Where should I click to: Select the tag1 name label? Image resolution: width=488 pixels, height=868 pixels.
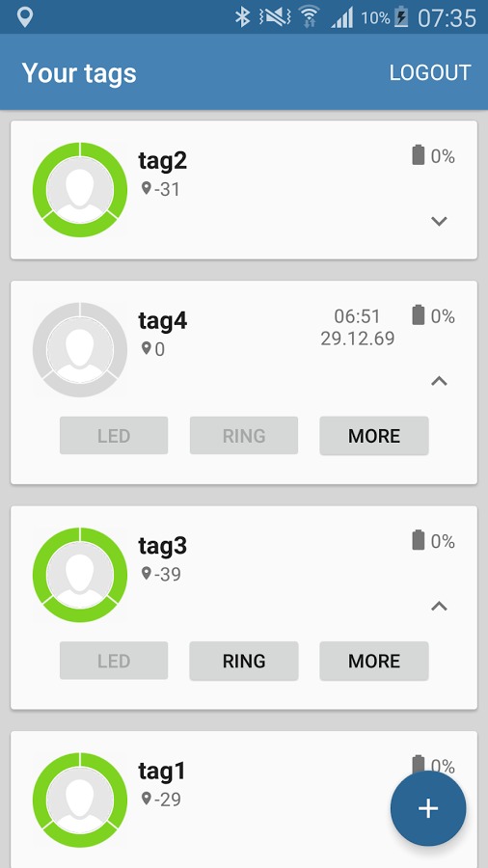162,772
